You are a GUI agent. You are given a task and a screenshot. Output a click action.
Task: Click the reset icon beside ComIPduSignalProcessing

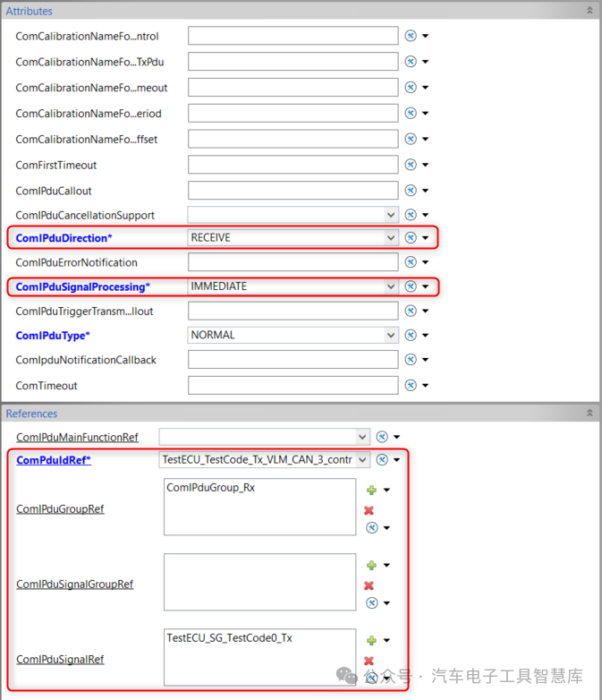click(411, 286)
